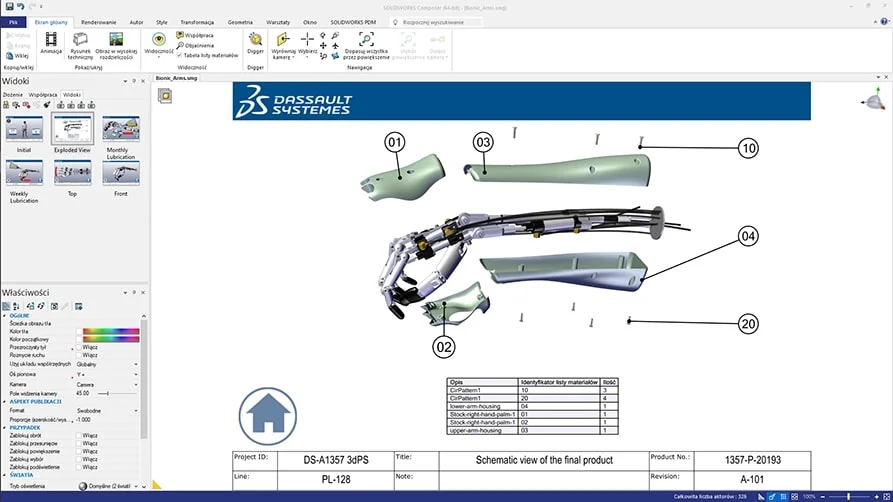Click the Objaśnienia magnifier icon

(180, 46)
